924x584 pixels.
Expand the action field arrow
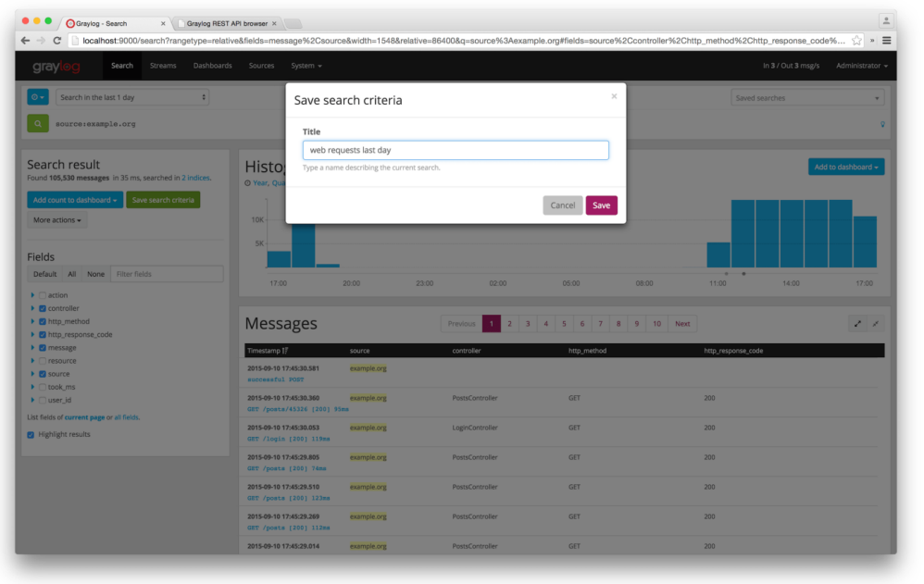point(32,295)
